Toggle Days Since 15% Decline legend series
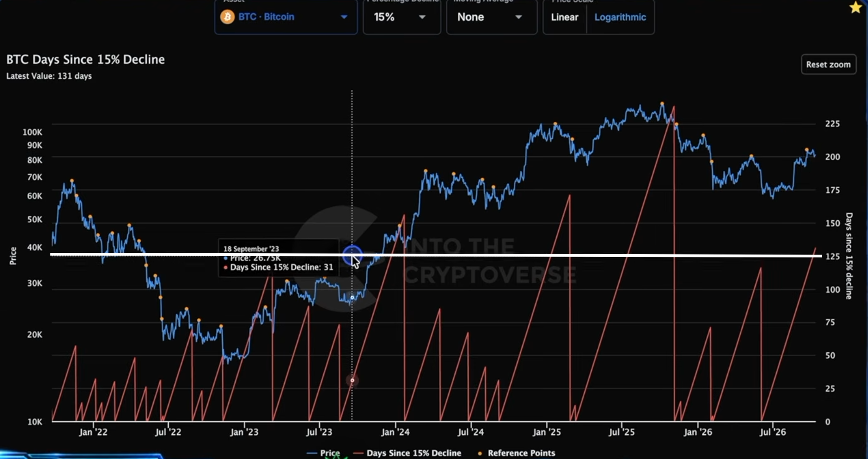The height and width of the screenshot is (459, 868). pos(407,453)
